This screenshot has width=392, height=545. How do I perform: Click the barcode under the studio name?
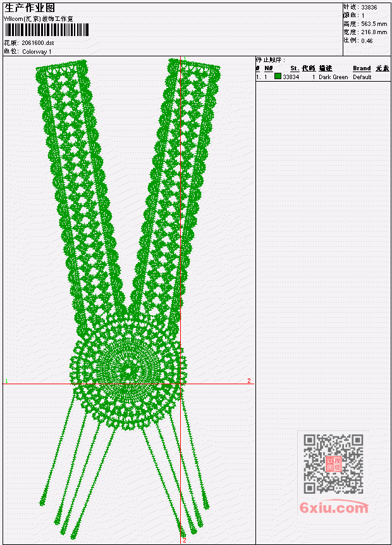click(47, 30)
